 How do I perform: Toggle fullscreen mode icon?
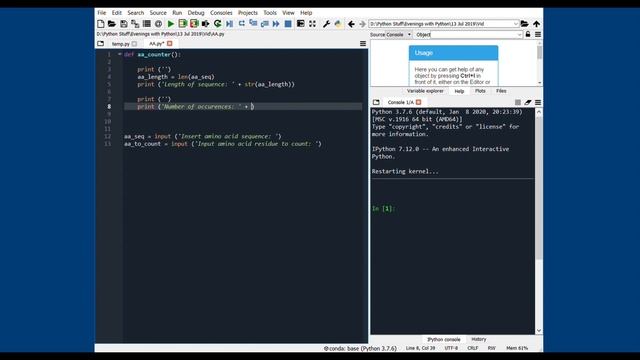coord(312,24)
